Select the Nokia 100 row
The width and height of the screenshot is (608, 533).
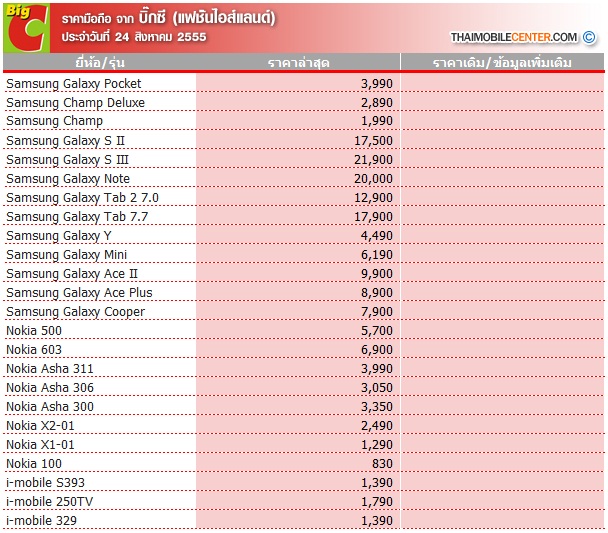point(34,464)
